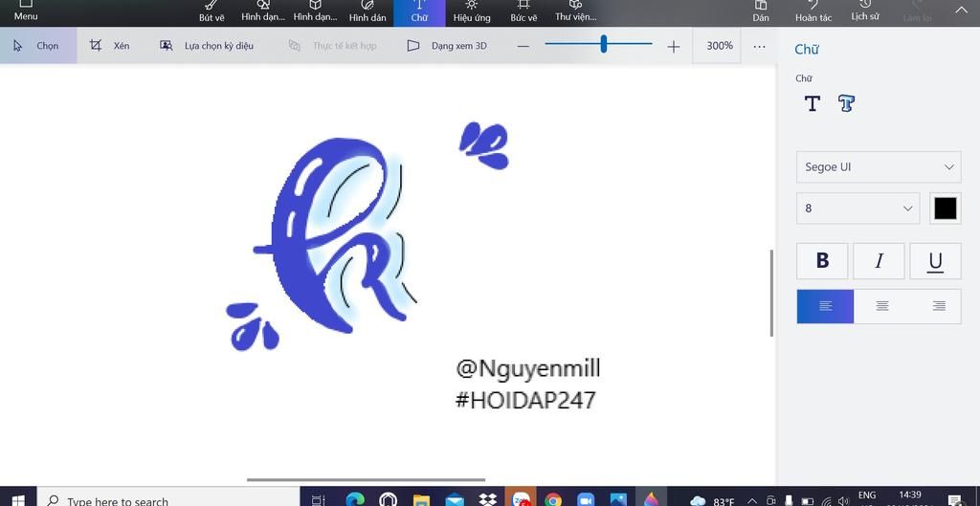Image resolution: width=980 pixels, height=506 pixels.
Task: Toggle Dạng xem 3D view
Action: pyautogui.click(x=447, y=46)
